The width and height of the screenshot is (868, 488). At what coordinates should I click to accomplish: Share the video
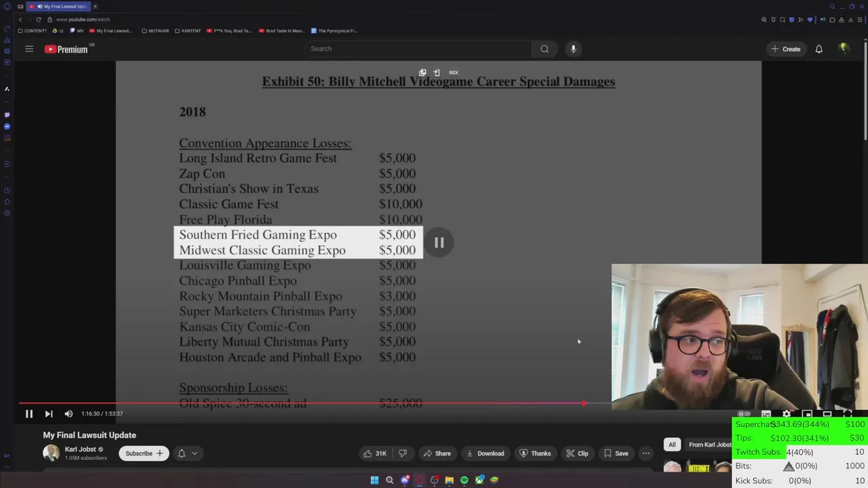coord(437,453)
